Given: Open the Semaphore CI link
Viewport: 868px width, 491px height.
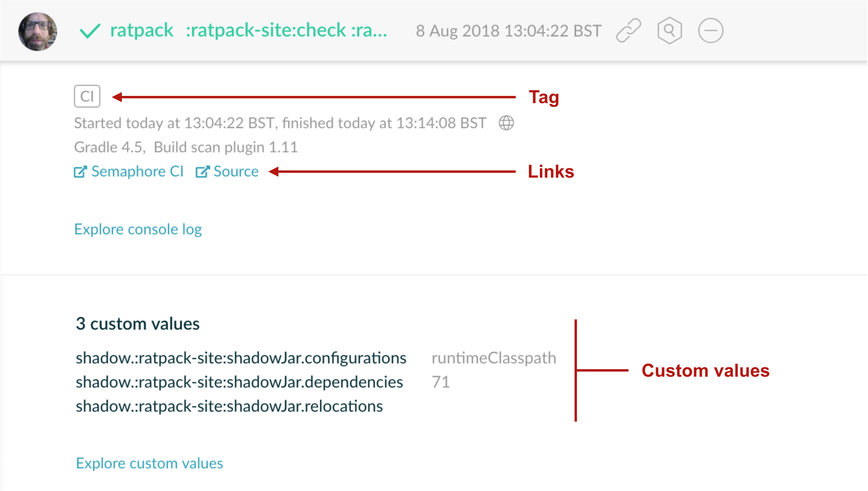Looking at the screenshot, I should pos(137,172).
